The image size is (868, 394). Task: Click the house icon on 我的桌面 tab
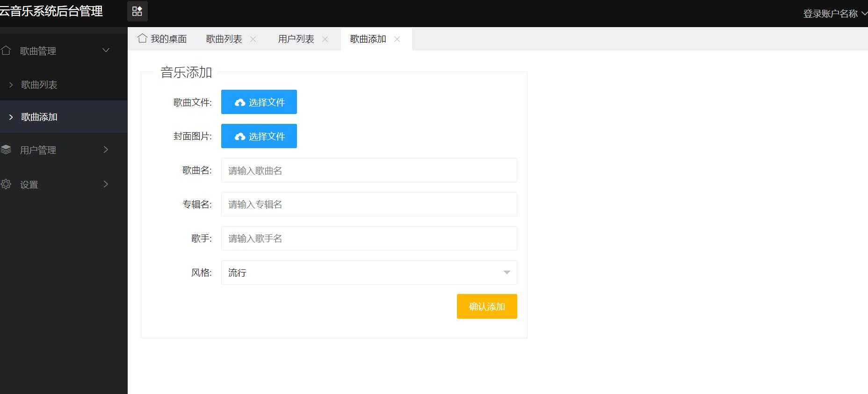(143, 38)
